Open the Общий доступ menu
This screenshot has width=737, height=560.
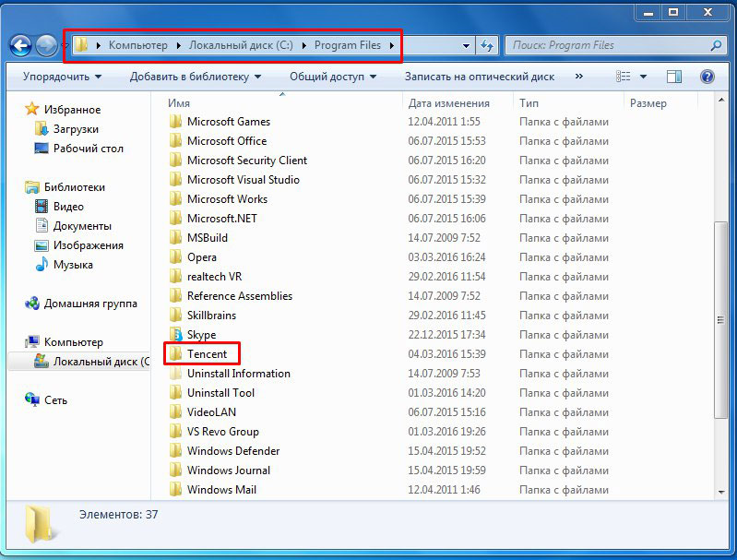[x=333, y=77]
